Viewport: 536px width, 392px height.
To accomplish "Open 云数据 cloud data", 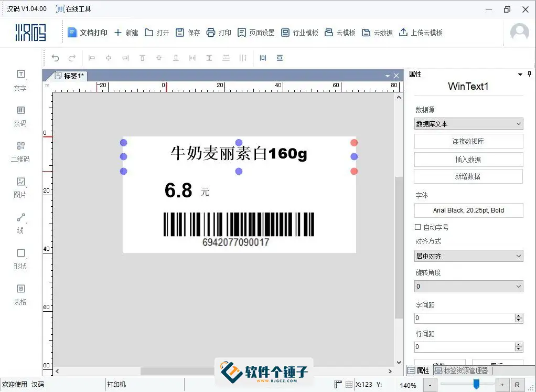I will [378, 33].
